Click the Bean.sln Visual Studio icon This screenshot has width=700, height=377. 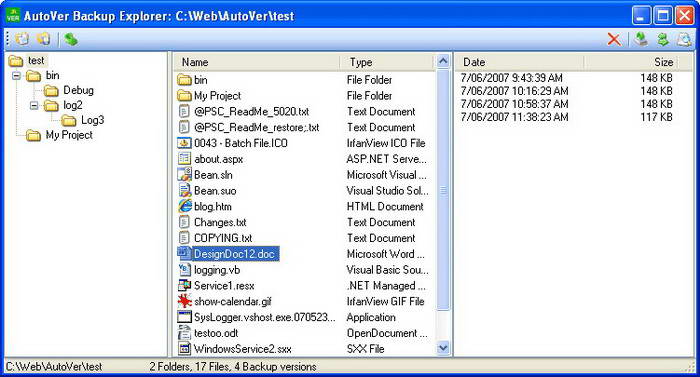click(184, 175)
